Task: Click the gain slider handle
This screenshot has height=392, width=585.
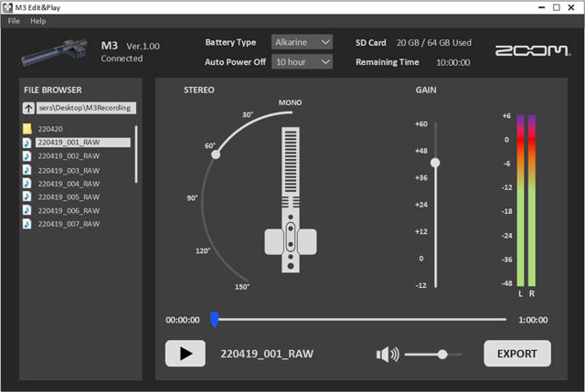Action: pyautogui.click(x=435, y=163)
